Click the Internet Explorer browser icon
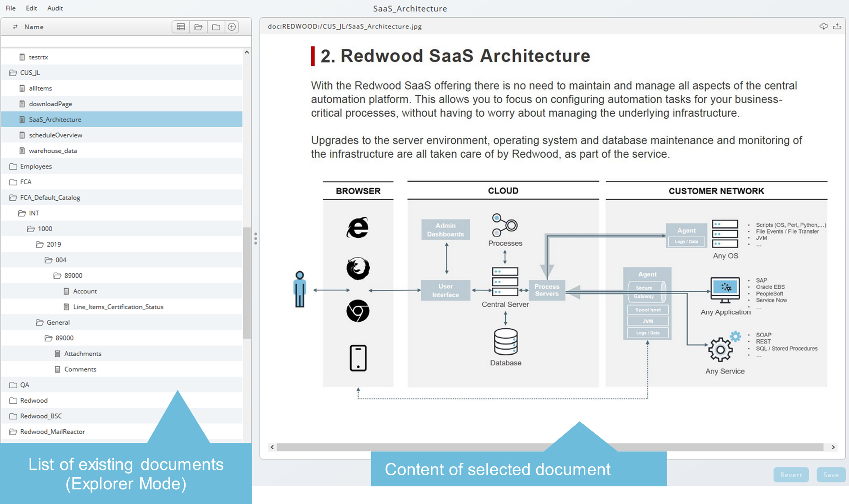 click(358, 228)
